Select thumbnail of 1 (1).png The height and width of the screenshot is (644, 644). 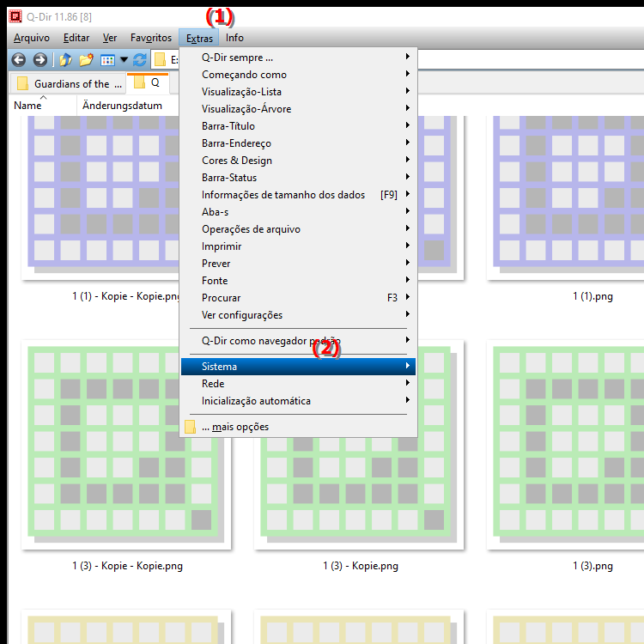pos(567,197)
